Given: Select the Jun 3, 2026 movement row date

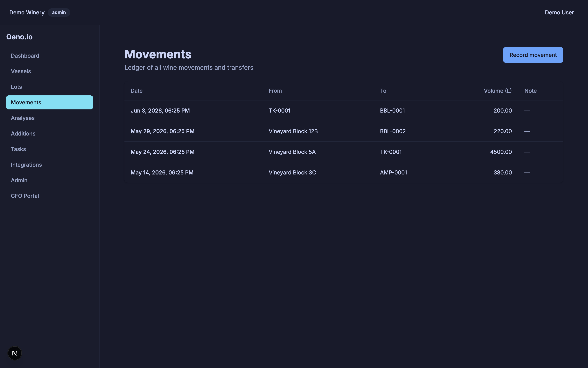Looking at the screenshot, I should point(160,111).
